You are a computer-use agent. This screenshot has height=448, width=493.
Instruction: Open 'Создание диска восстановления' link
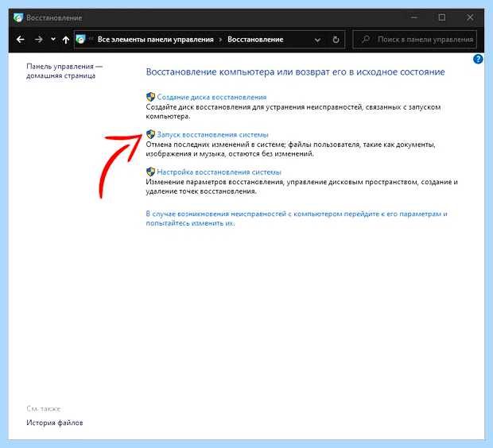tap(212, 97)
